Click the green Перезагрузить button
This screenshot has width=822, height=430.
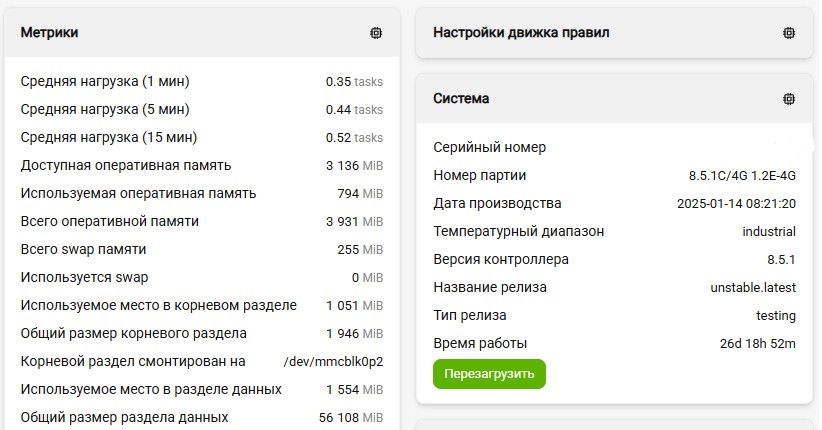pyautogui.click(x=489, y=374)
